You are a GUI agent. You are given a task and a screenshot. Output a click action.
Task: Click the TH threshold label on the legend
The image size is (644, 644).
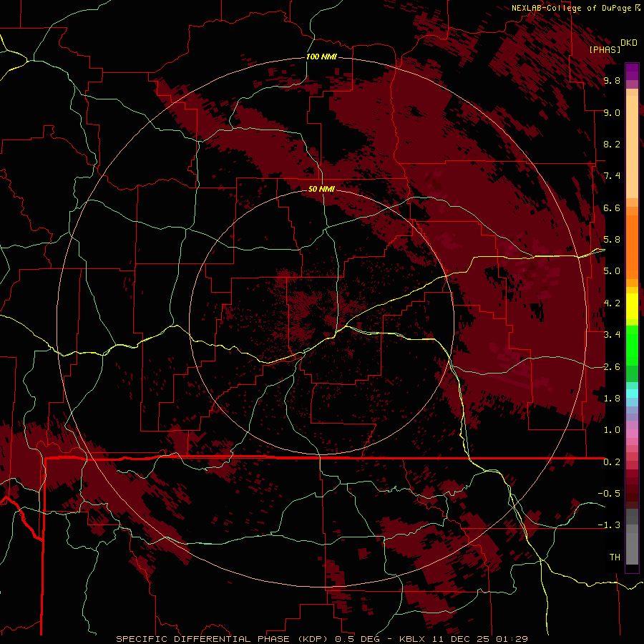pos(615,557)
